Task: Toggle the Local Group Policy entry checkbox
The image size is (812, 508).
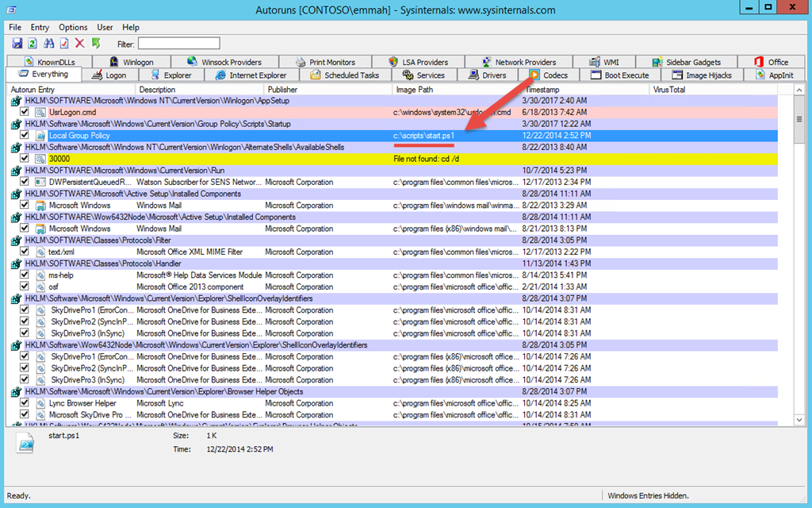Action: pos(24,135)
